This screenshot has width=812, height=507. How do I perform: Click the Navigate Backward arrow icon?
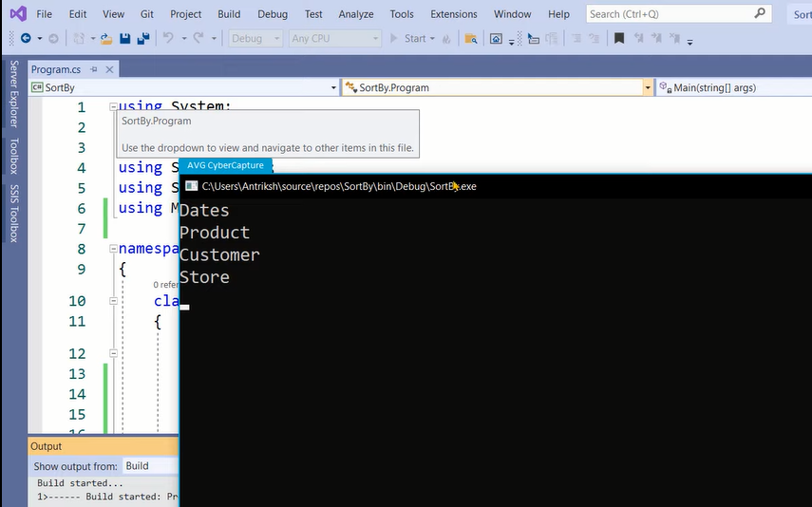tap(26, 38)
